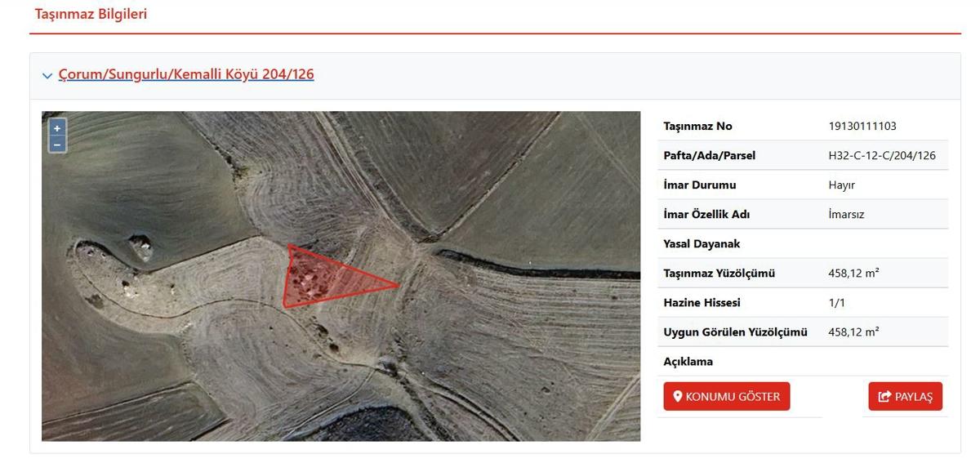This screenshot has width=980, height=463.
Task: Share the parcel with PAYLAŞ button
Action: point(905,396)
